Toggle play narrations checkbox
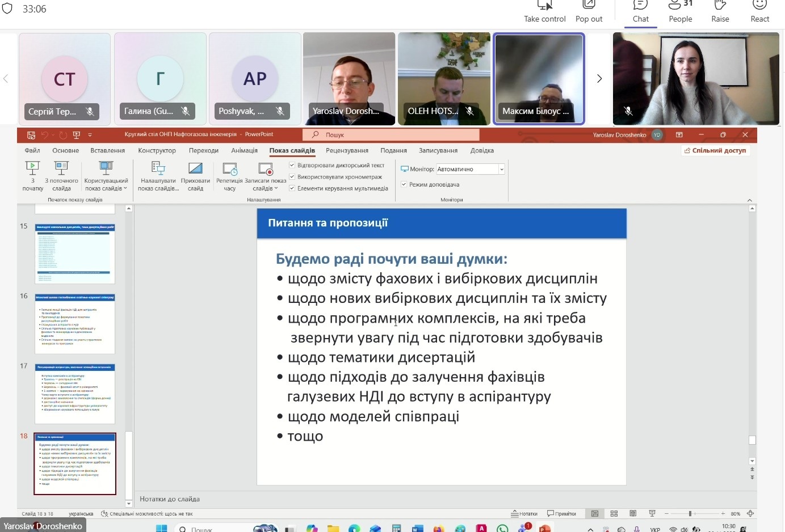785x532 pixels. [x=292, y=166]
